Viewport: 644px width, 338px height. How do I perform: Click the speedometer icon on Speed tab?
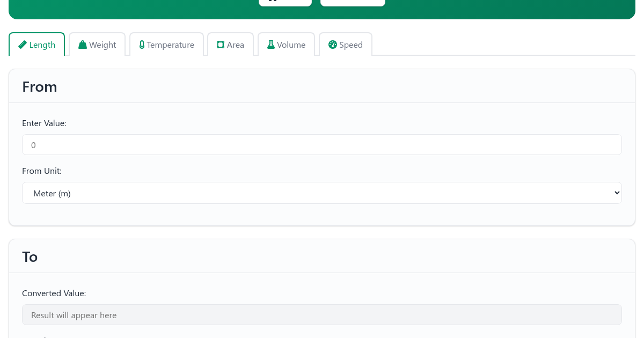[x=333, y=45]
